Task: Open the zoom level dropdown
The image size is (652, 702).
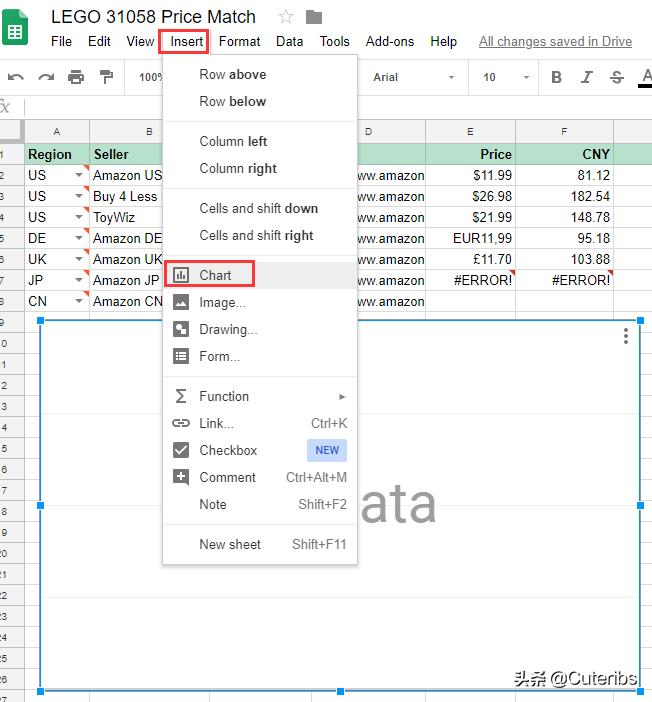Action: click(149, 77)
